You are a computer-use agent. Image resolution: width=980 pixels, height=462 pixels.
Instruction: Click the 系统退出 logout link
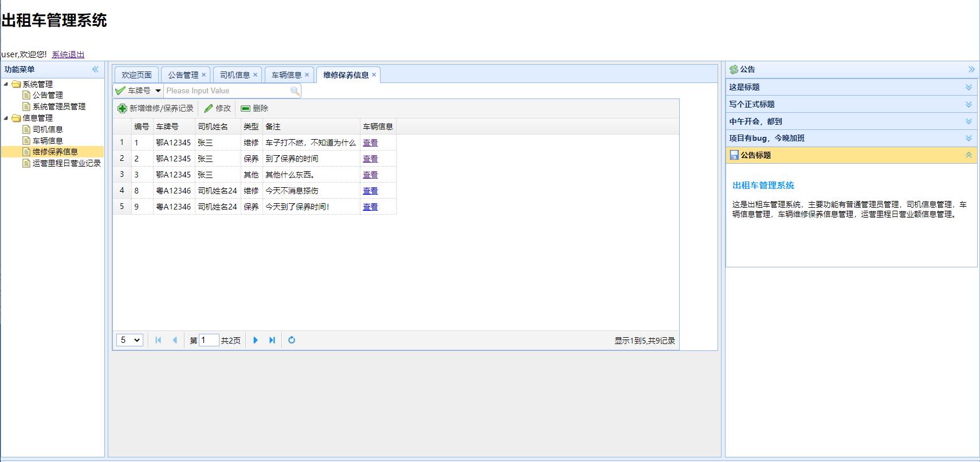click(68, 54)
